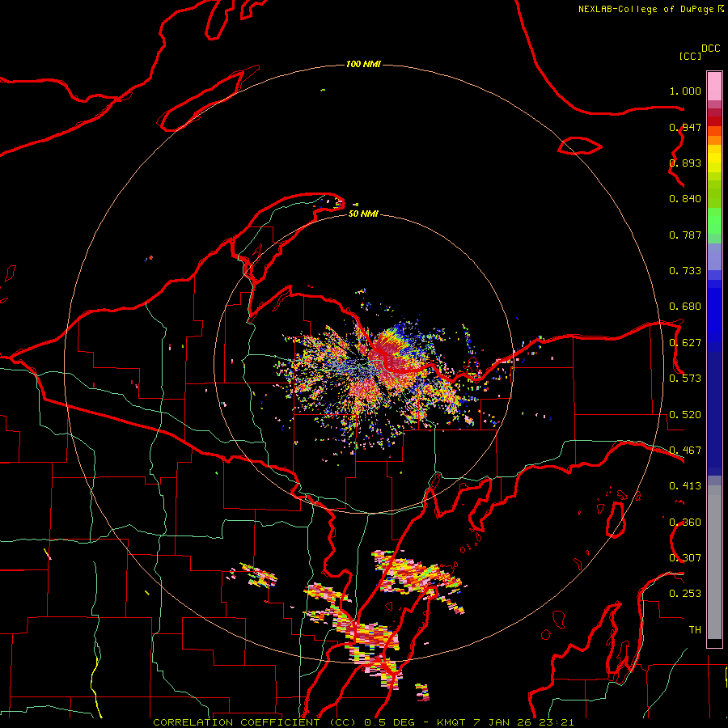The image size is (728, 728).
Task: Click the 0.413 color scale value
Action: pos(685,486)
